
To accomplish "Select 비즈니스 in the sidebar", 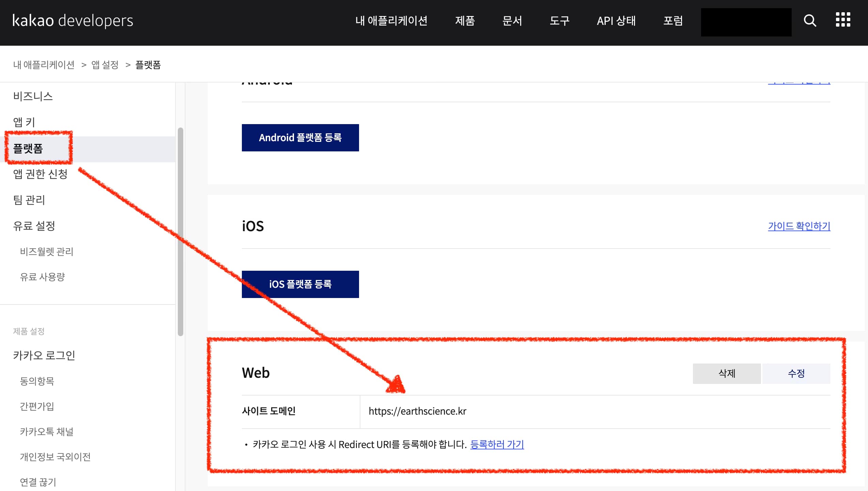I will (33, 96).
